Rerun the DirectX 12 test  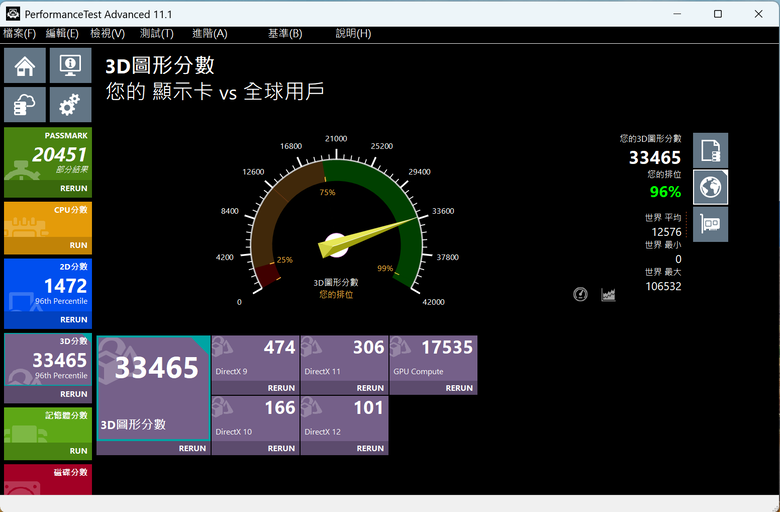pyautogui.click(x=370, y=448)
